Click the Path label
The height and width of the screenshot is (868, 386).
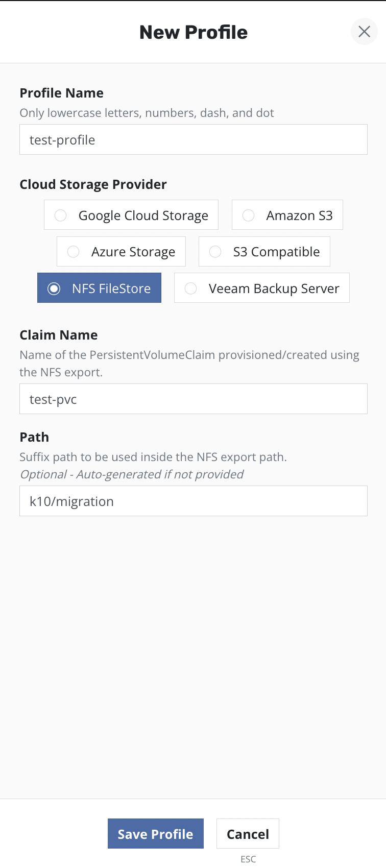pyautogui.click(x=34, y=437)
